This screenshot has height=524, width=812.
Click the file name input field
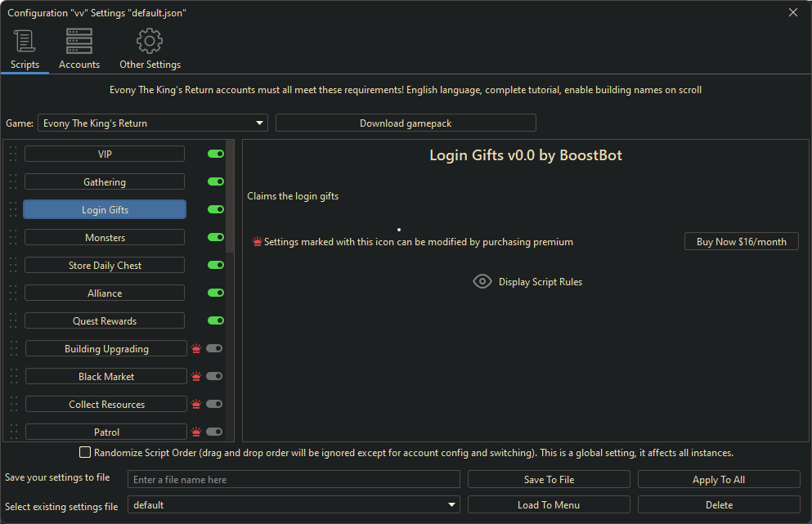(294, 480)
